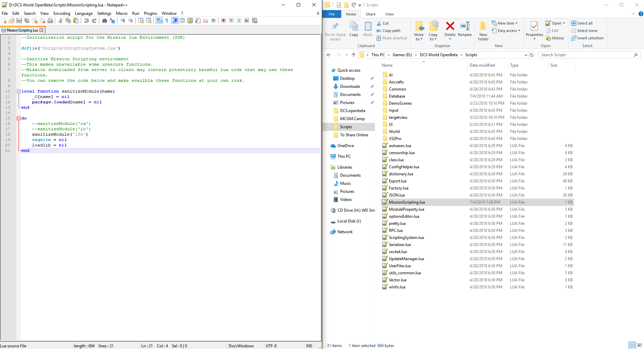Toggle macro recording with the red record button
Screen dimensions: 644x349
224,21
